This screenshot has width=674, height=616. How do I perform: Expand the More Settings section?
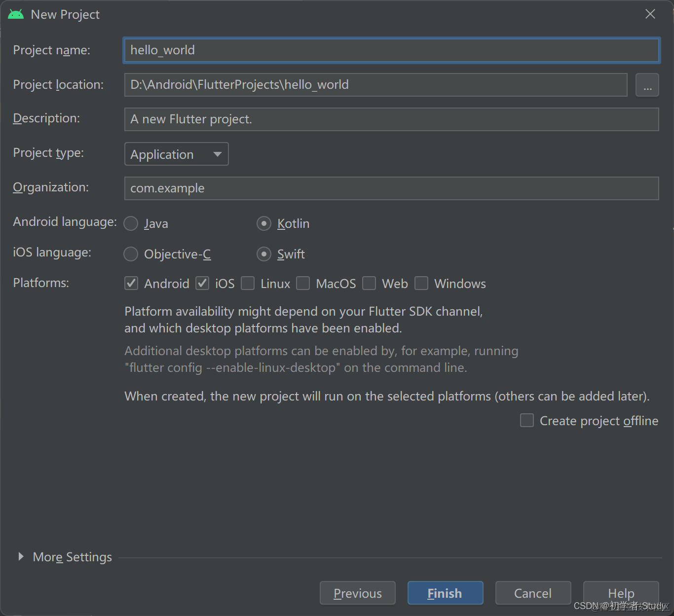[21, 556]
